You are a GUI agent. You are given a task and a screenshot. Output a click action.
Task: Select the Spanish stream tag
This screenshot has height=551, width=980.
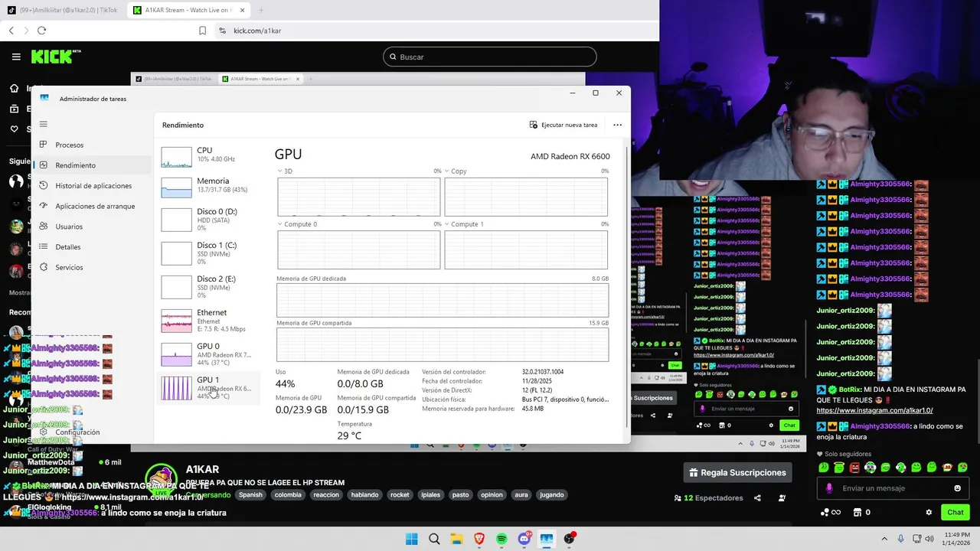pyautogui.click(x=250, y=494)
